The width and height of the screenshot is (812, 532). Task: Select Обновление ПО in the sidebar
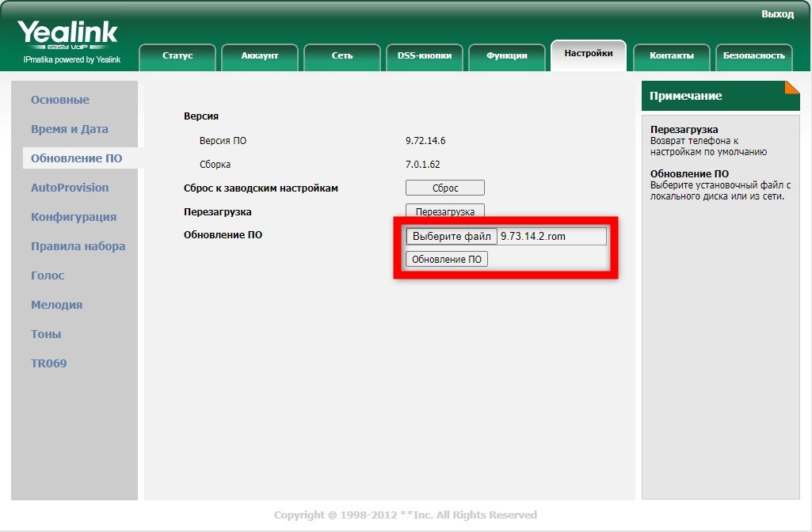pos(77,158)
